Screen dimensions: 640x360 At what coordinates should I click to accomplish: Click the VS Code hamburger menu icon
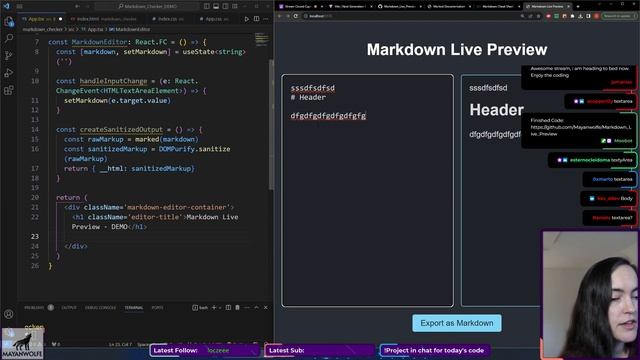pos(20,7)
